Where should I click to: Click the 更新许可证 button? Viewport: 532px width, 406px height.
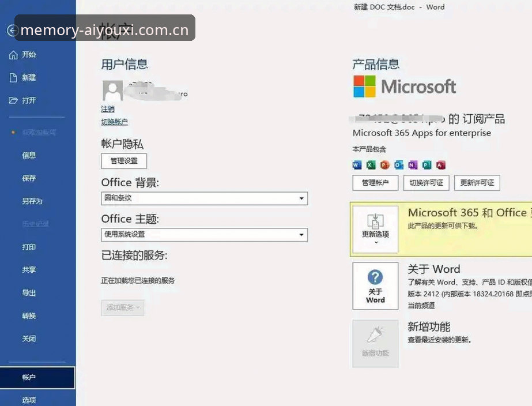click(x=477, y=183)
